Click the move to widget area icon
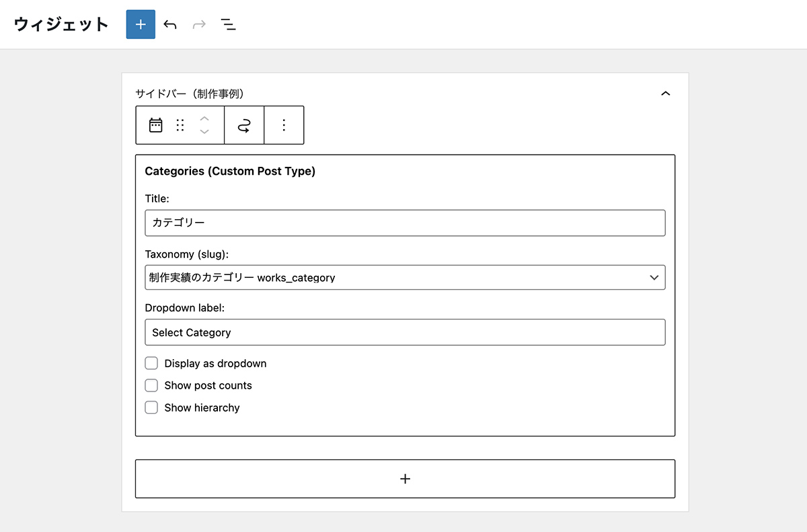This screenshot has height=532, width=807. click(244, 125)
